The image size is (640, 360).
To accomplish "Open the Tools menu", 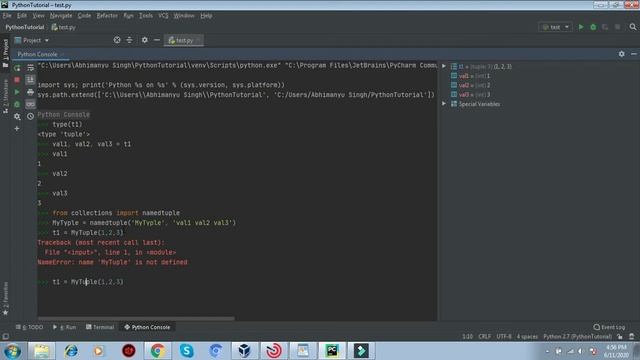I will pos(146,16).
